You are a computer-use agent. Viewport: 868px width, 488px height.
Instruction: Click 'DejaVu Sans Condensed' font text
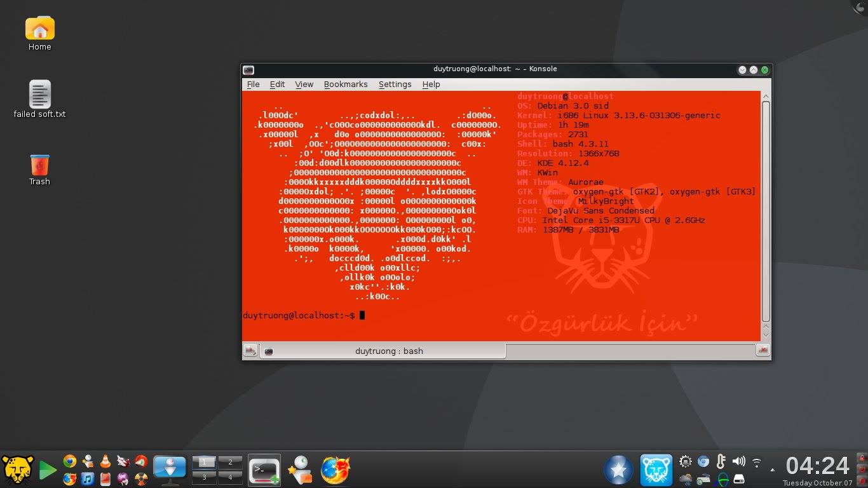(600, 211)
